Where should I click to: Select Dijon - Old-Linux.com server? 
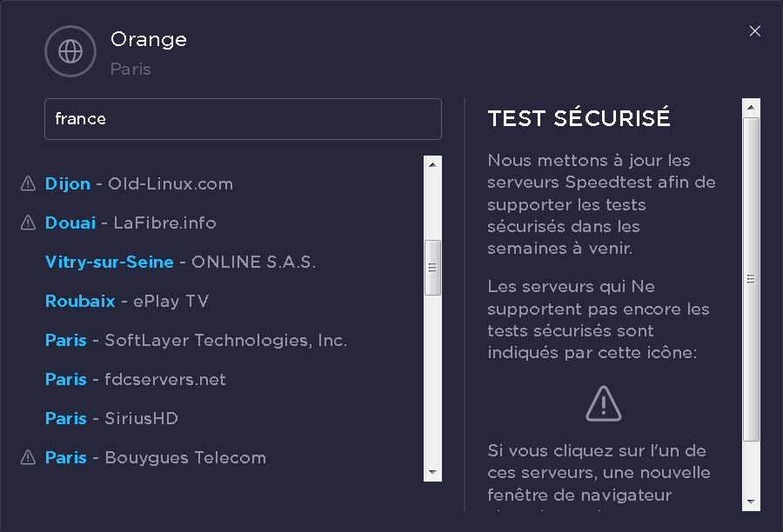click(139, 183)
